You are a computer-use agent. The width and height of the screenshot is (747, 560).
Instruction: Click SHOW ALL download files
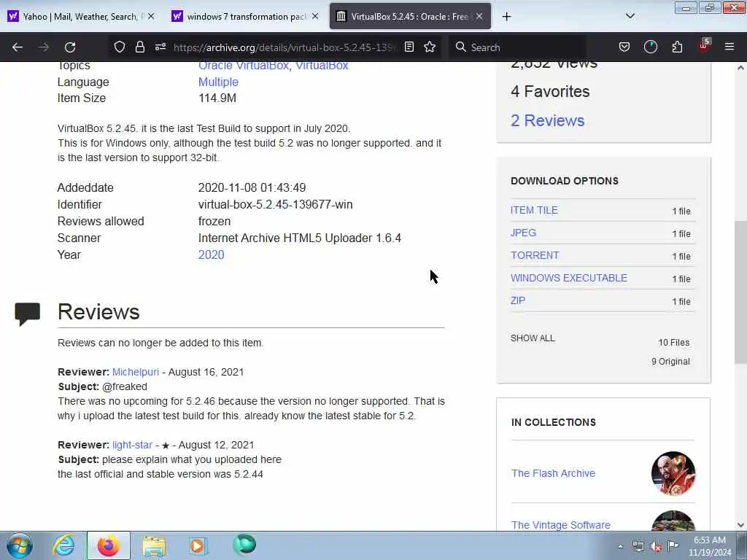point(533,338)
